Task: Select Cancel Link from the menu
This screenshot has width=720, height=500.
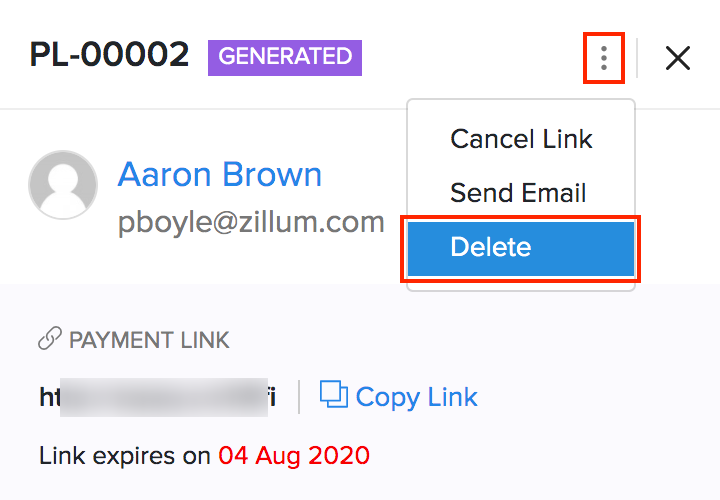Action: (x=521, y=139)
